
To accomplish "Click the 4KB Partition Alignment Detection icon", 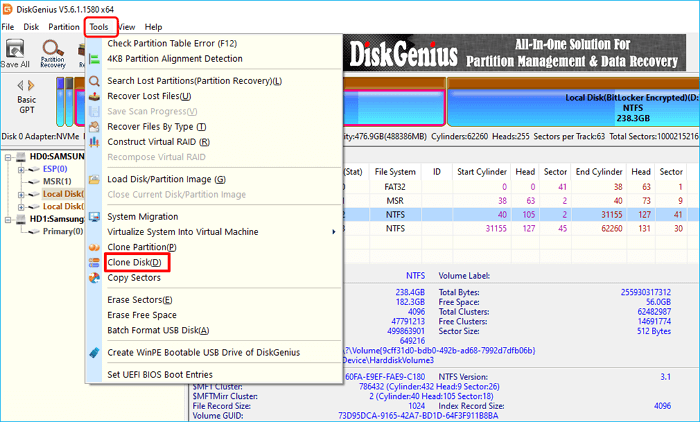I will pyautogui.click(x=94, y=59).
